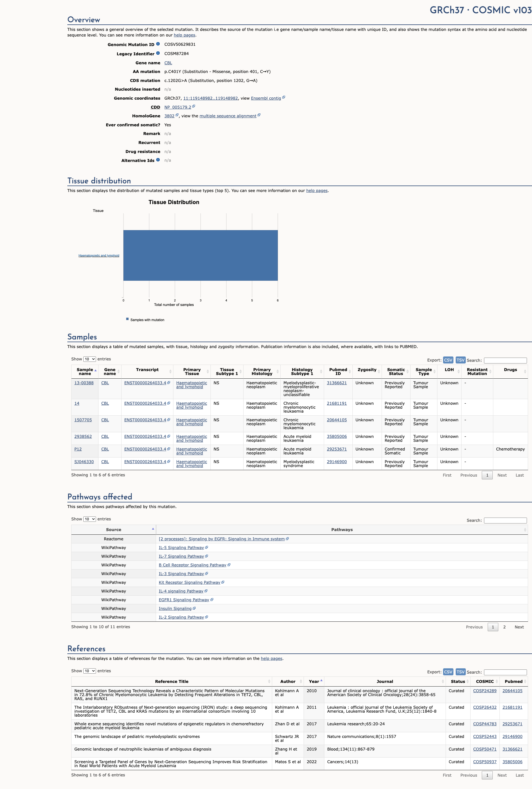Screen dimensions: 532x789
Task: Open help pages link in Overview
Action: 185,35
